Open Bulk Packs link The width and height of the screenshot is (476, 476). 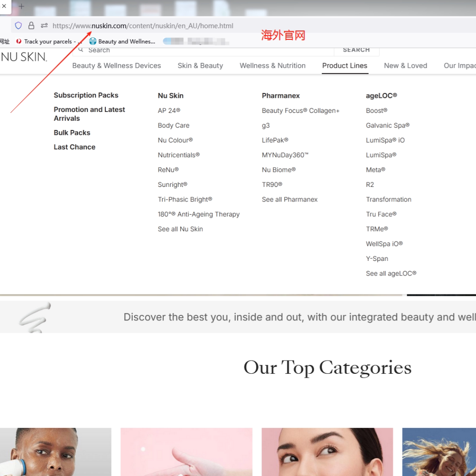click(72, 133)
